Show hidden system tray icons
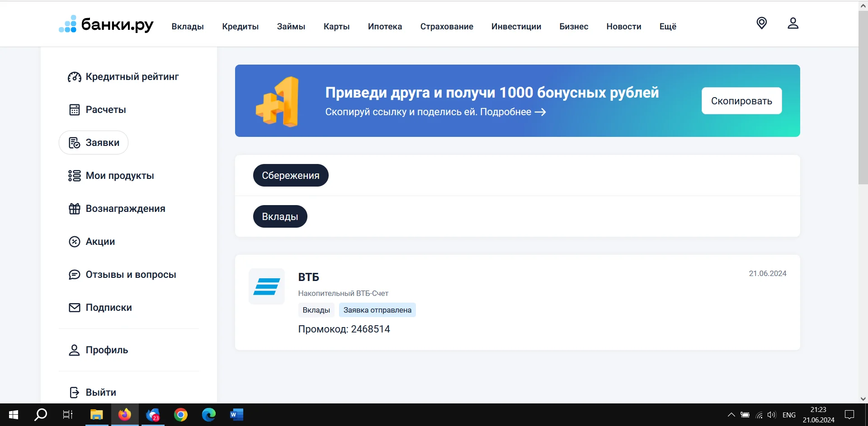Screen dimensions: 868x426 [x=731, y=415]
